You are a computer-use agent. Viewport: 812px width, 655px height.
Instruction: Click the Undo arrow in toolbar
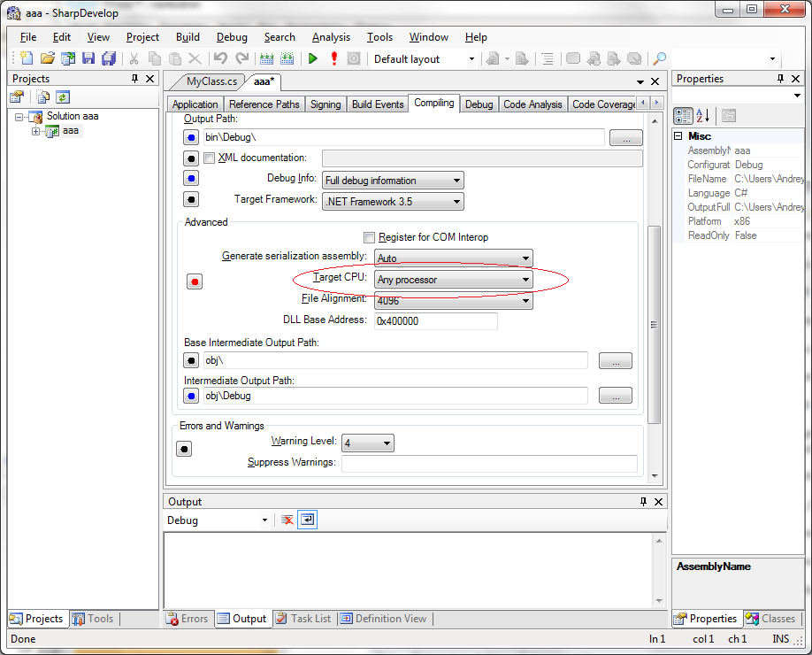[220, 59]
